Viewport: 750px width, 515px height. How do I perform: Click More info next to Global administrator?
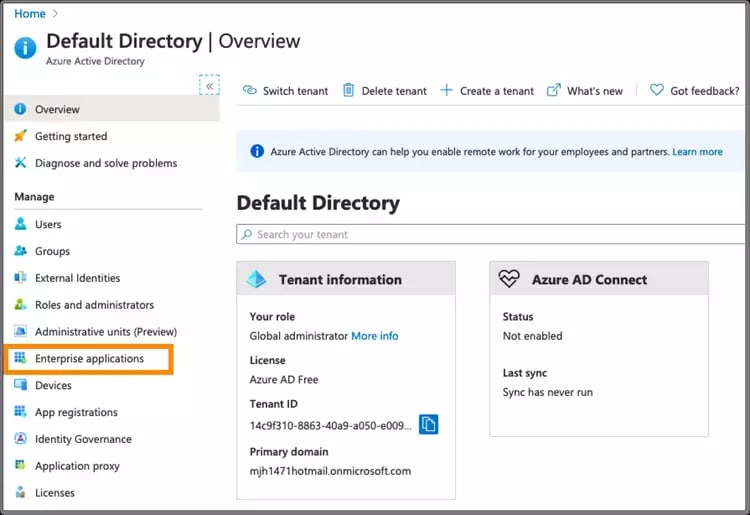coord(375,336)
